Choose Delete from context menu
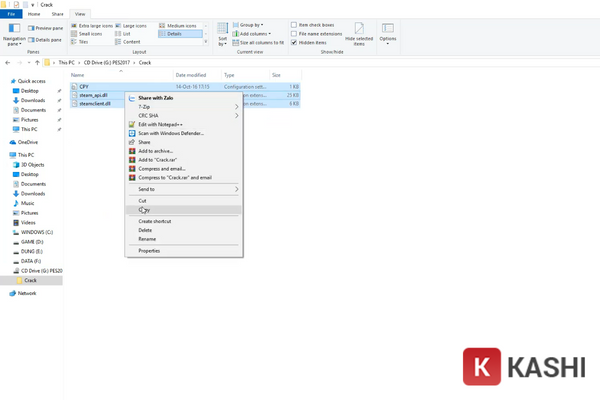600x400 pixels. click(x=184, y=230)
